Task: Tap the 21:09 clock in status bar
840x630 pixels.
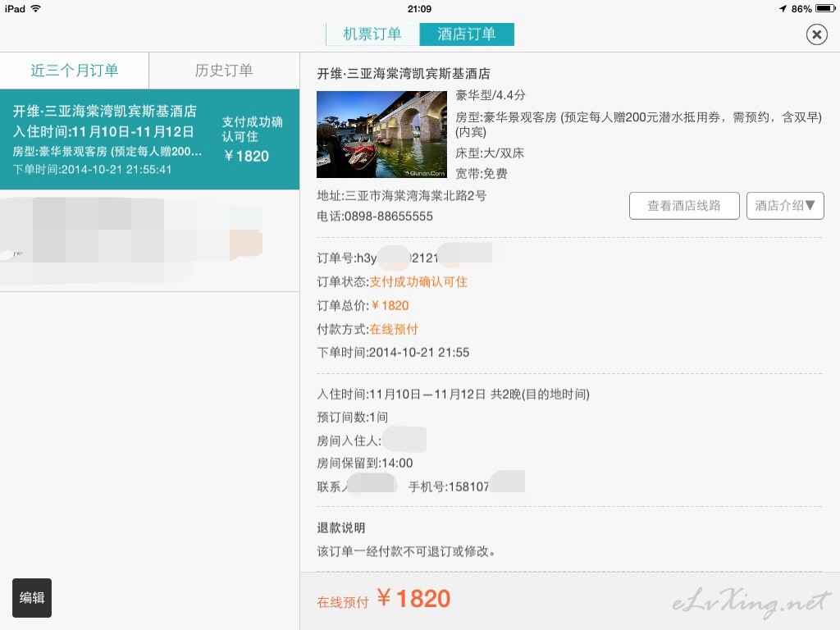Action: click(419, 9)
